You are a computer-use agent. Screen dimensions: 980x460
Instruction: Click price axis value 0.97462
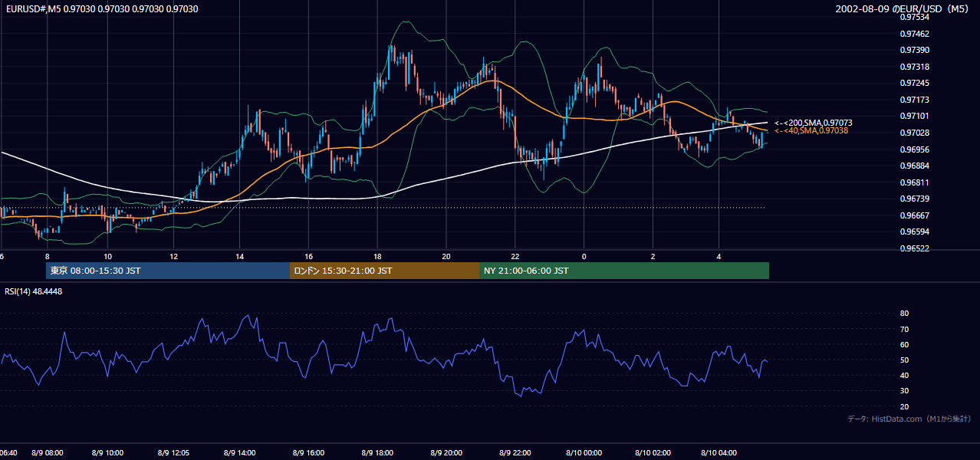tap(914, 34)
